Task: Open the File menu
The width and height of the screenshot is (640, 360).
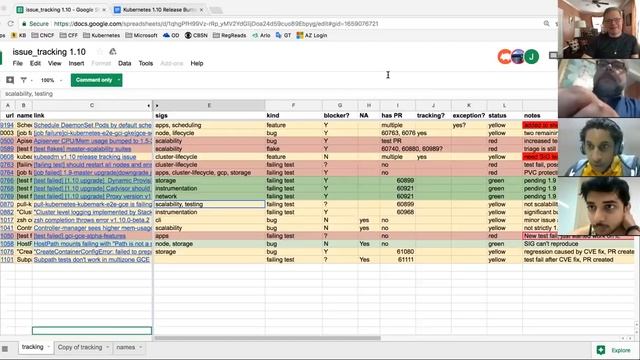Action: click(x=18, y=63)
